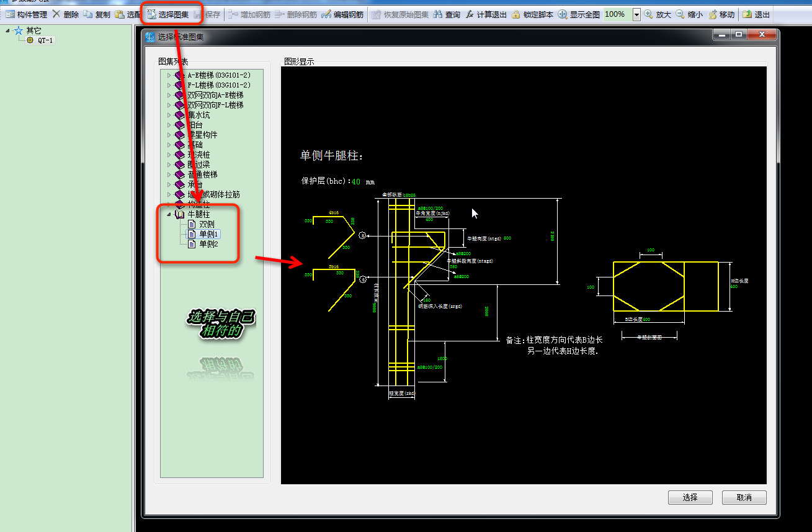
Task: Click the book icon of 零星构件
Action: (180, 135)
